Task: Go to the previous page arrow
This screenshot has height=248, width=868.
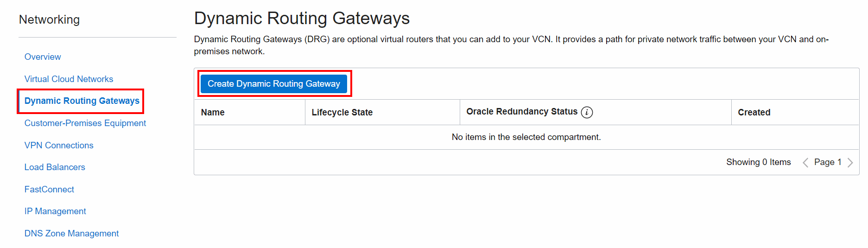Action: click(805, 162)
